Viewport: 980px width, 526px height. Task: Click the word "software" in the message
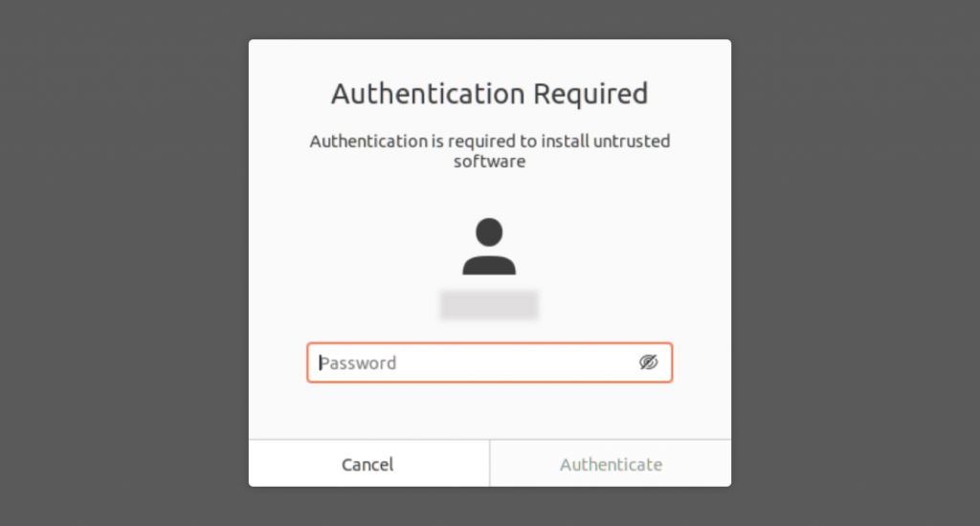coord(489,162)
